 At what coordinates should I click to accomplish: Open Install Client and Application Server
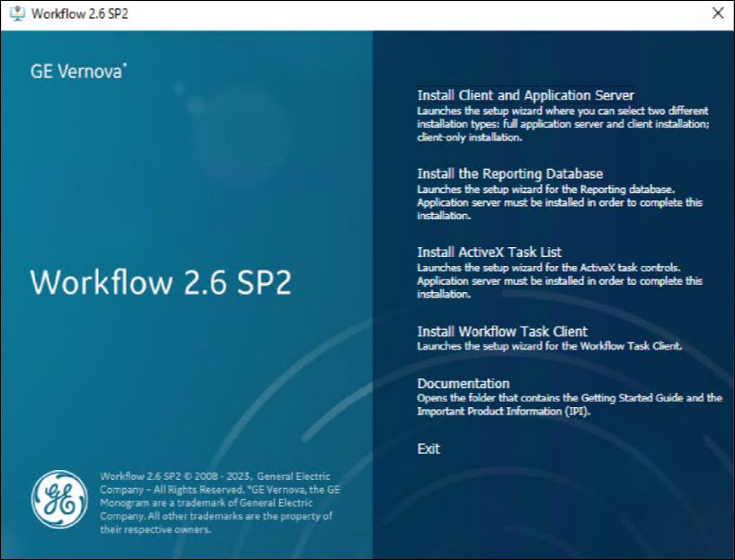pyautogui.click(x=526, y=95)
